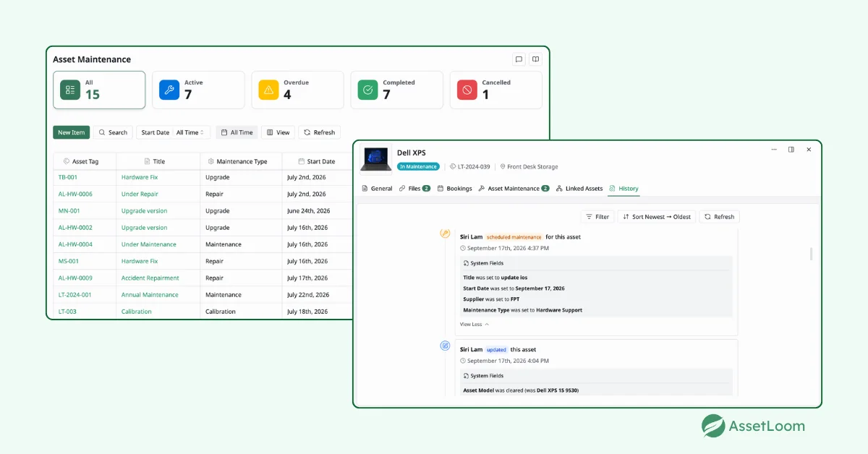Open the View columns button
The height and width of the screenshot is (454, 868).
278,132
